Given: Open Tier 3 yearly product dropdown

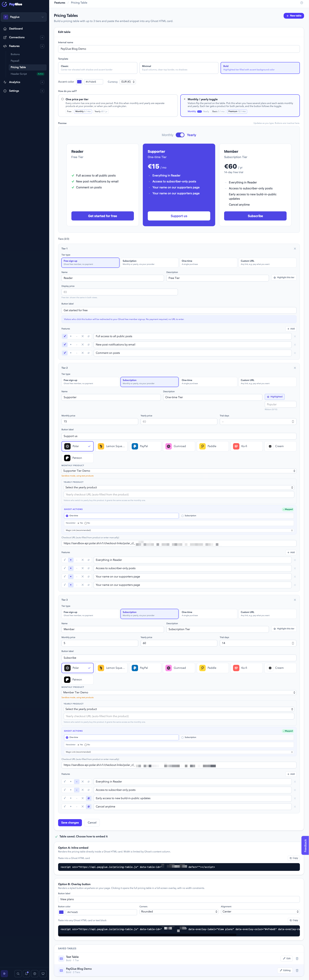Looking at the screenshot, I should coord(179,709).
